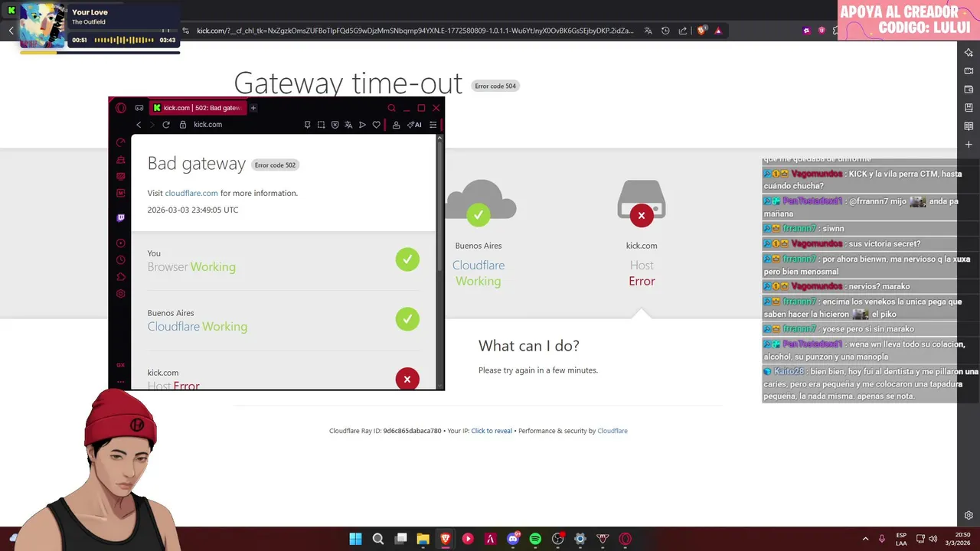Open History clock icon in Opera sidebar
Viewport: 980px width, 551px height.
(x=120, y=260)
